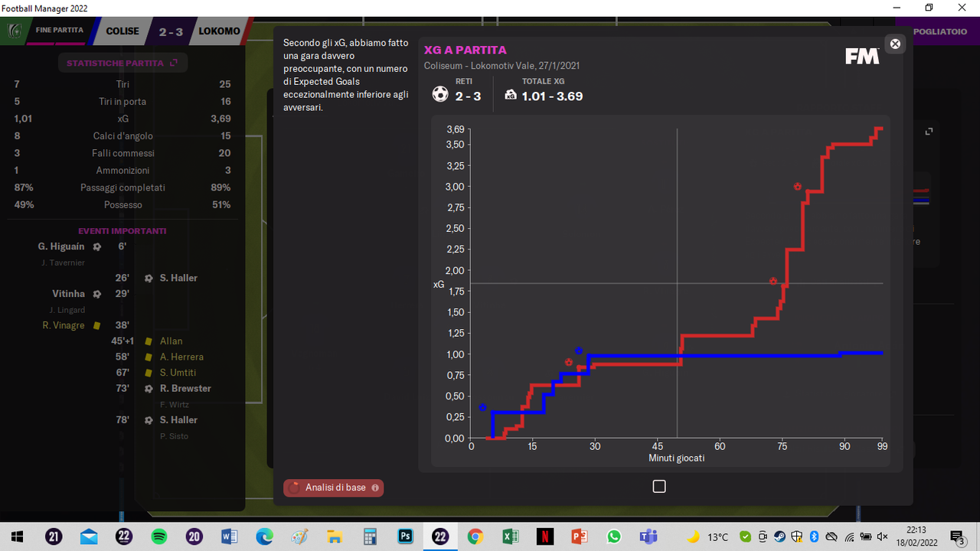Open Excel from the taskbar
The image size is (980, 551).
(x=510, y=536)
